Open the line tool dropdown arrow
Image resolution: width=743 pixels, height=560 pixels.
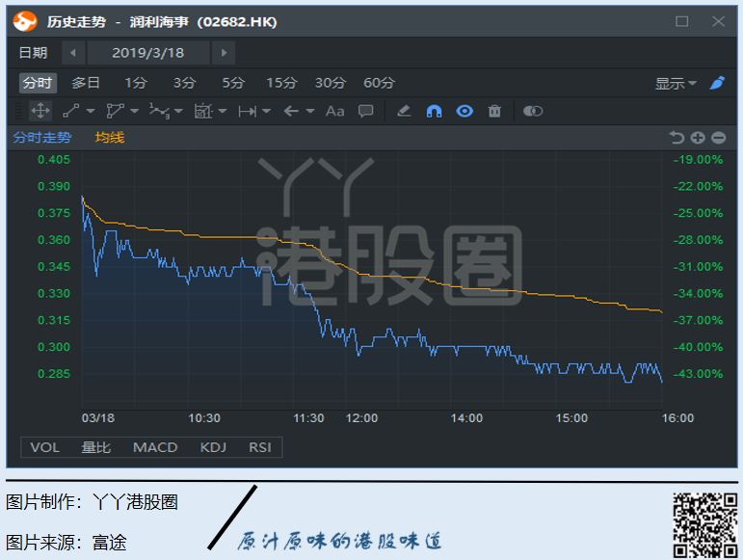point(90,112)
